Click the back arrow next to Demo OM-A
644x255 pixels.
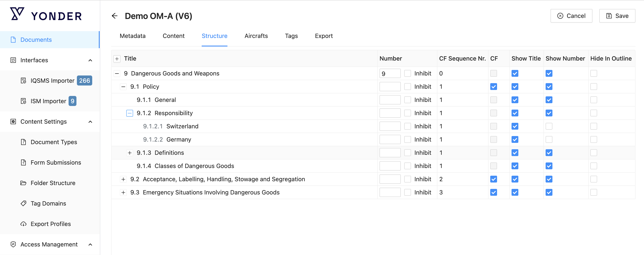[x=115, y=16]
